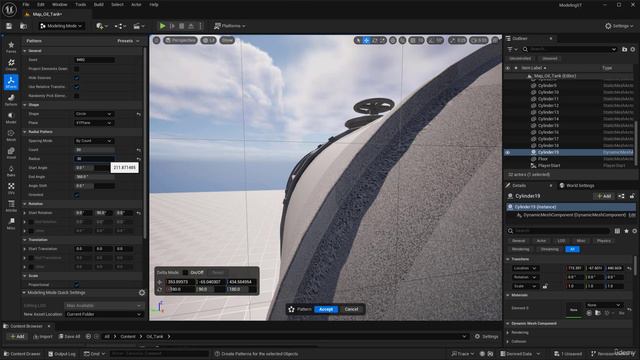
Task: Toggle the Hide Sources checkbox
Action: (76, 78)
